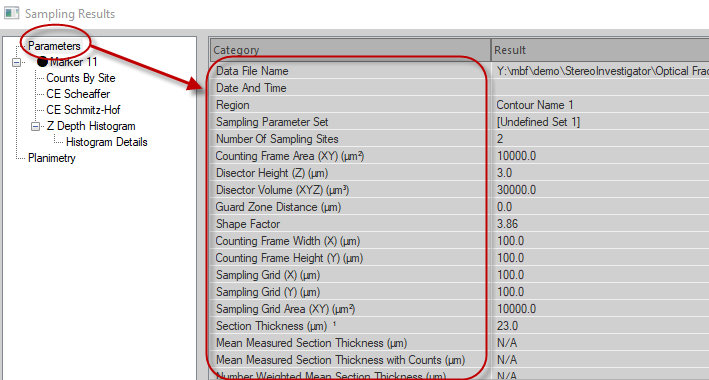This screenshot has height=380, width=709.
Task: Open CE Scheaffer results
Action: 78,94
